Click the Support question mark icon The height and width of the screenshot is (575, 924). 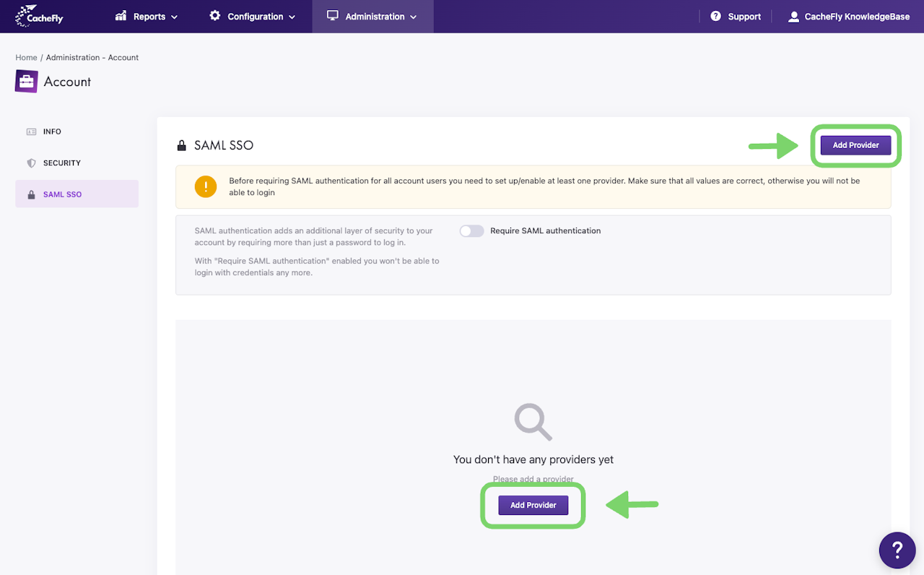pos(716,16)
